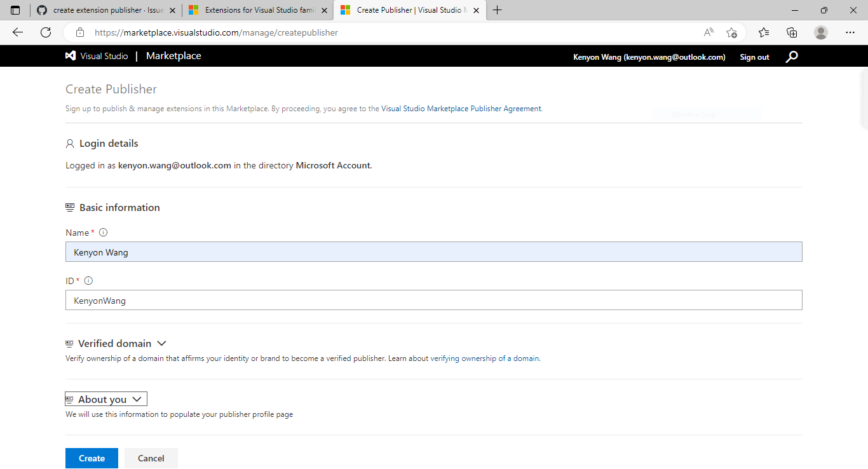This screenshot has height=469, width=868.
Task: Click the info icon beside Name field
Action: coord(102,232)
